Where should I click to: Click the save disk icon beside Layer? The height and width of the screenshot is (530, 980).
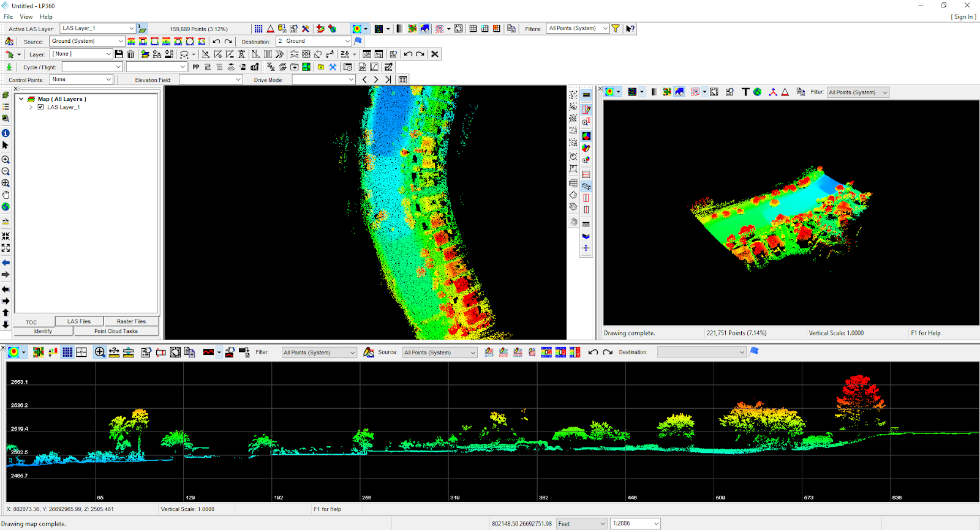pyautogui.click(x=119, y=54)
